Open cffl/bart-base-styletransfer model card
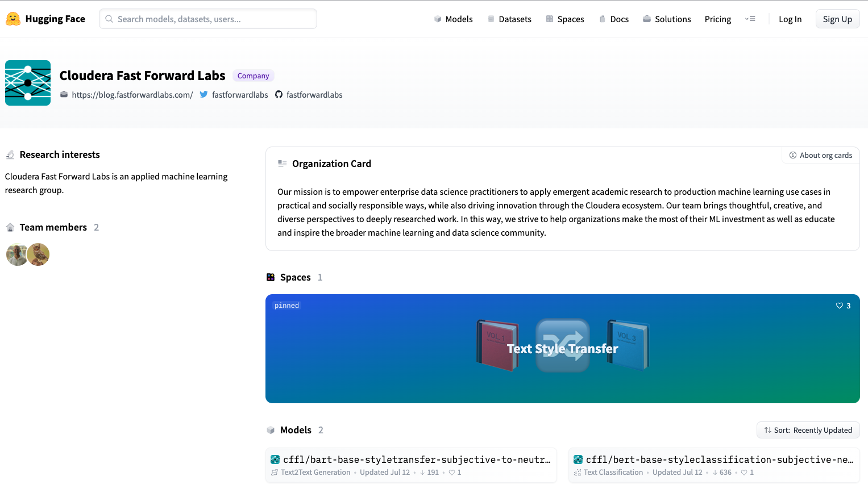The image size is (868, 489). coord(411,465)
